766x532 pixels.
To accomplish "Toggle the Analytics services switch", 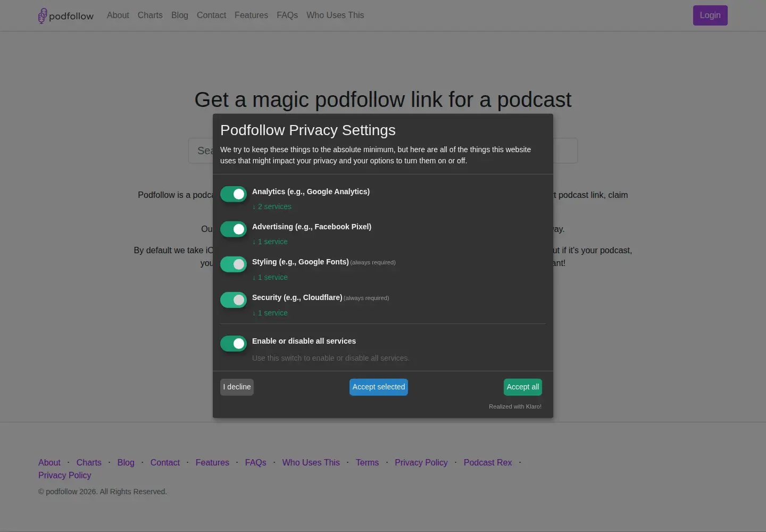I will [234, 194].
